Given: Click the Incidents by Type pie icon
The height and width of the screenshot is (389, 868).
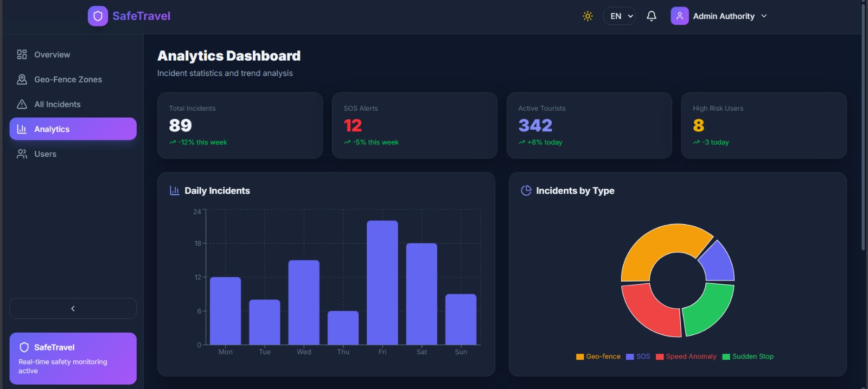Looking at the screenshot, I should pyautogui.click(x=526, y=190).
